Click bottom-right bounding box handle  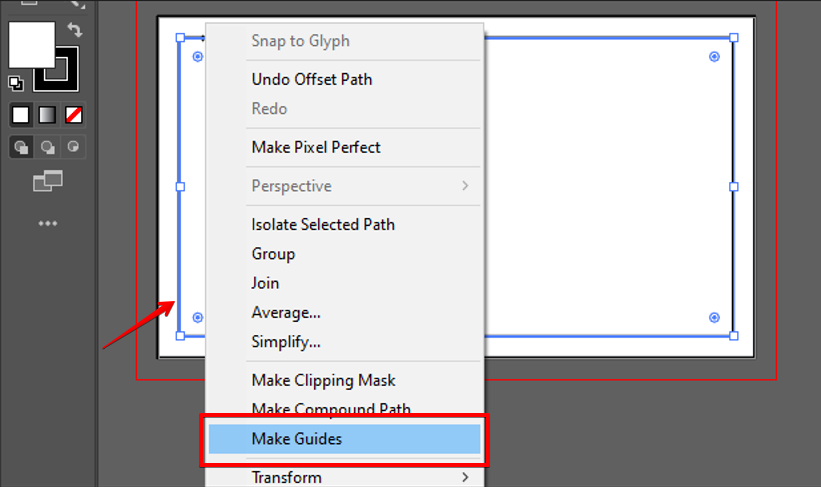pyautogui.click(x=734, y=336)
